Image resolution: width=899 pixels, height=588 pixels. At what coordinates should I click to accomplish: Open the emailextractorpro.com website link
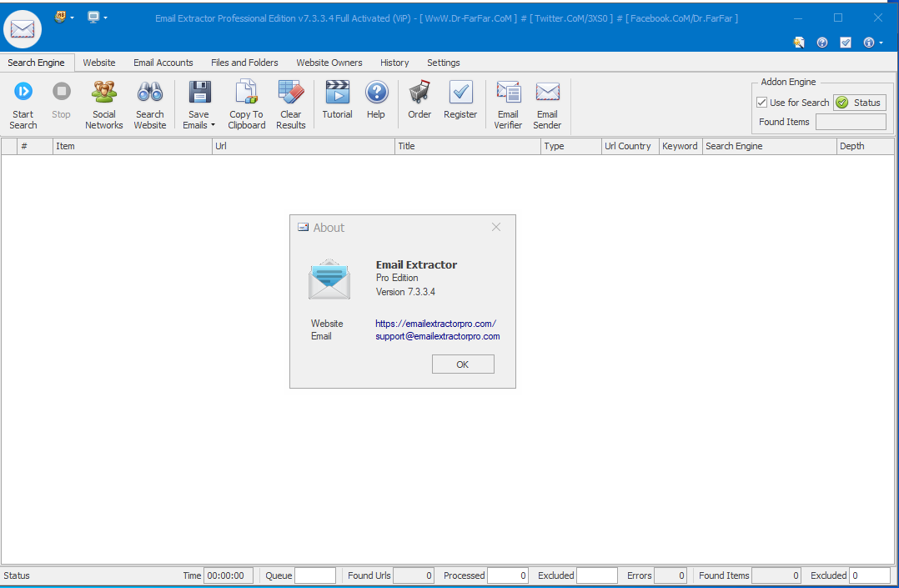pyautogui.click(x=435, y=324)
